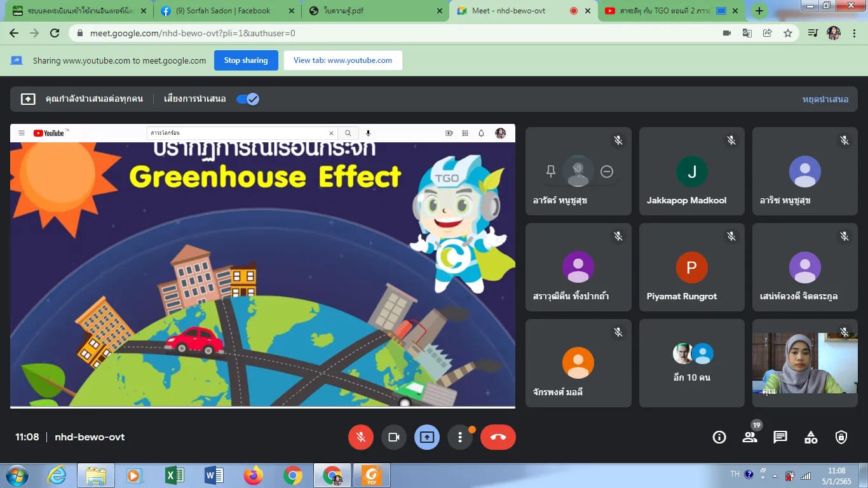The image size is (868, 488).
Task: Show the participants list icon
Action: click(x=750, y=437)
